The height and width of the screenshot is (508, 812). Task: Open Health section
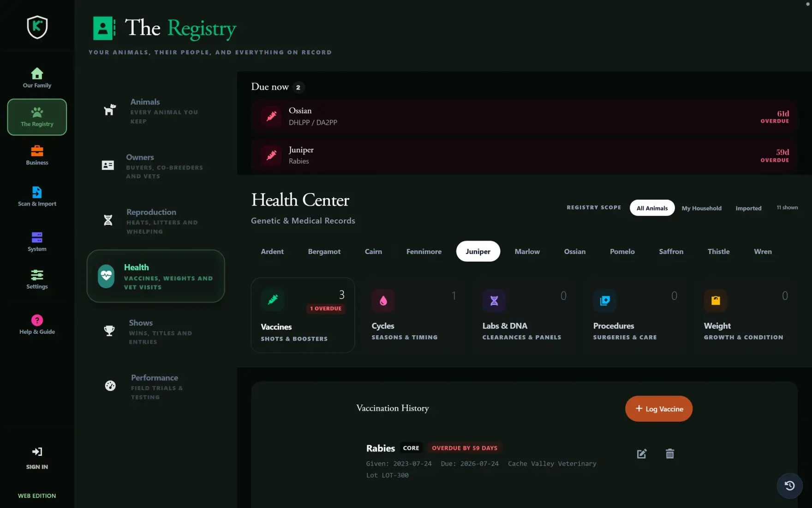pyautogui.click(x=155, y=276)
